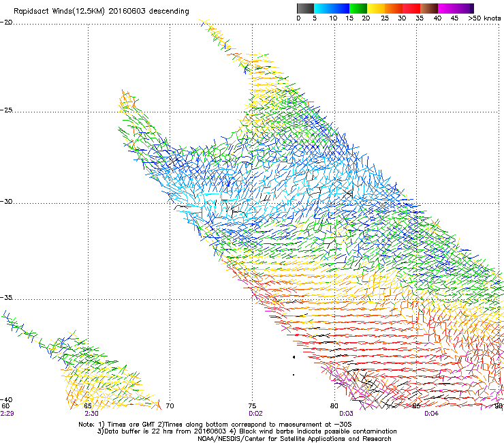Select the orange 25–30 knot legend swatch

(x=394, y=8)
